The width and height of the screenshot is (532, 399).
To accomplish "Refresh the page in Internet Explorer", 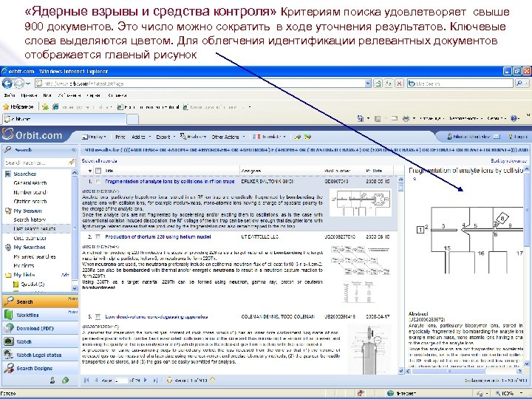I will 389,83.
